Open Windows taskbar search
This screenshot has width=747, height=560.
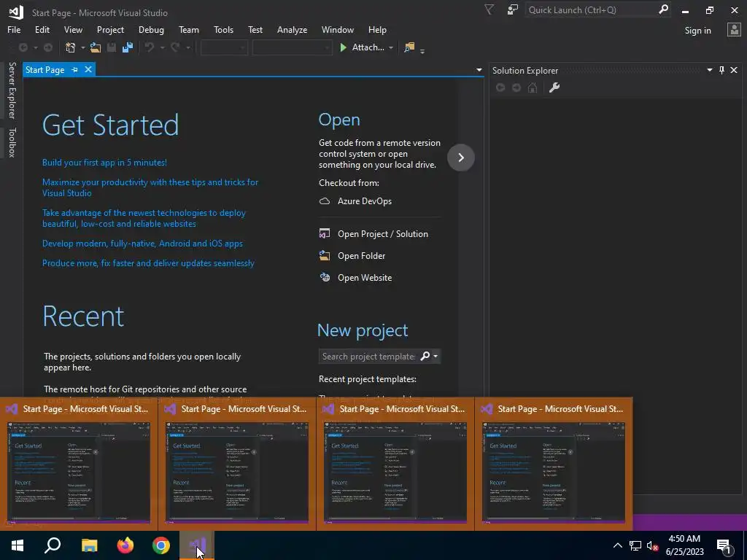53,545
